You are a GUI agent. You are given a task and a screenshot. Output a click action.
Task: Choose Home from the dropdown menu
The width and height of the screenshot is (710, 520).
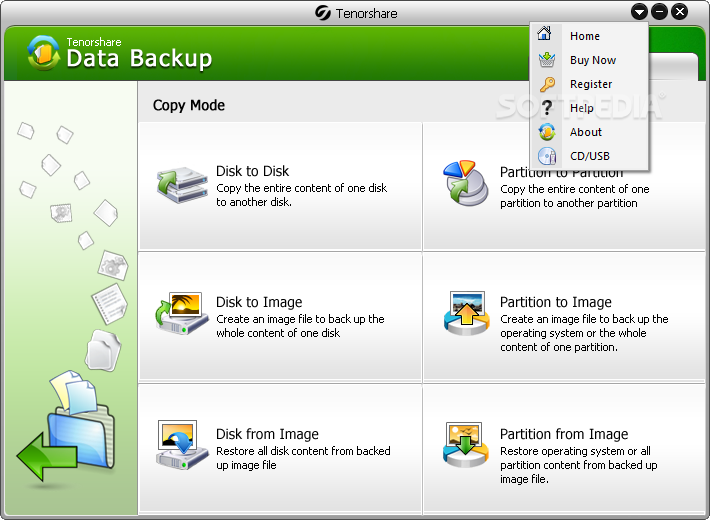pyautogui.click(x=590, y=36)
